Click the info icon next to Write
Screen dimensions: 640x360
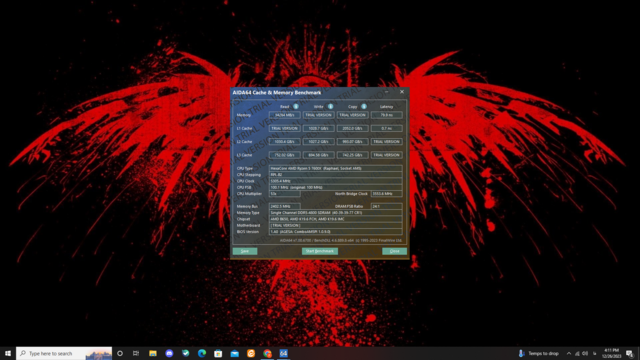[330, 107]
